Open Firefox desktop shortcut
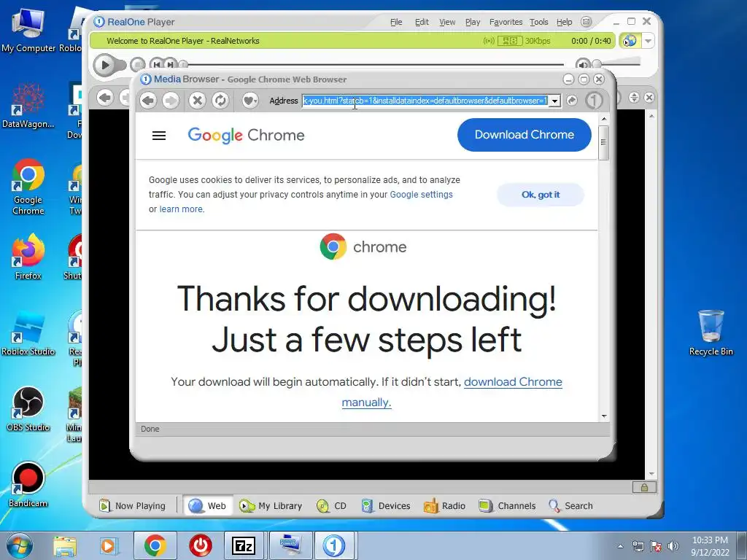 tap(28, 257)
